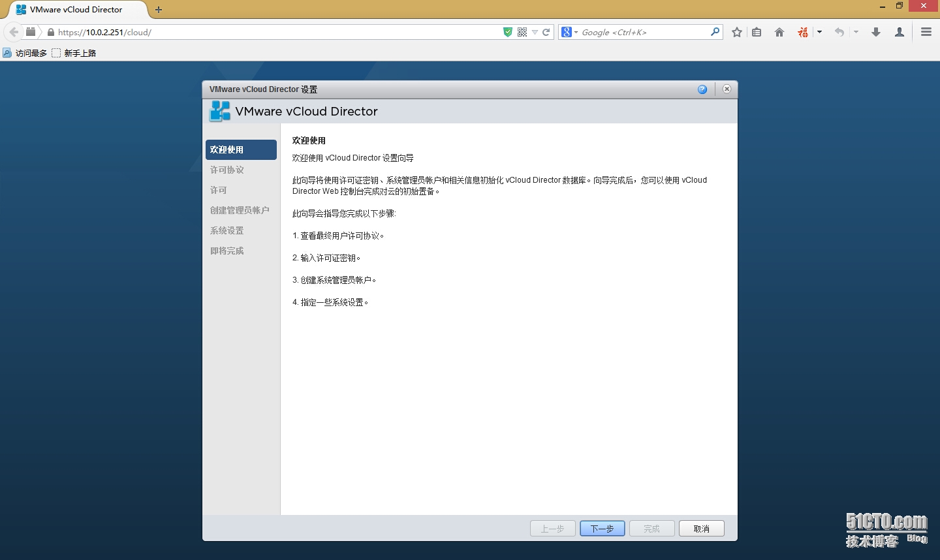Viewport: 940px width, 560px height.
Task: Click the magnifier search icon
Action: click(x=715, y=31)
